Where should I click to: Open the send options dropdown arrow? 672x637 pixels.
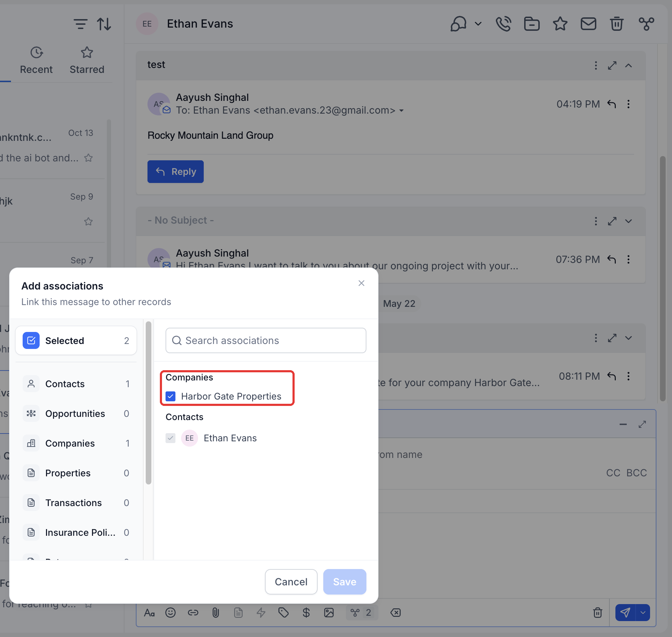tap(643, 613)
